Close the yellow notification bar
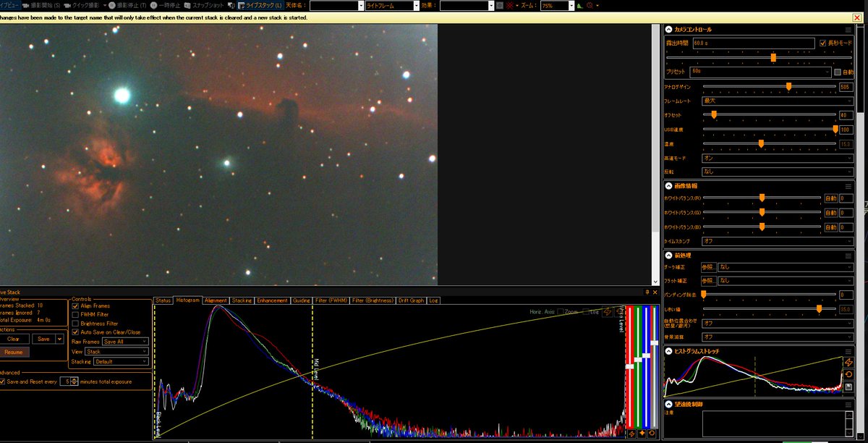 coord(857,17)
